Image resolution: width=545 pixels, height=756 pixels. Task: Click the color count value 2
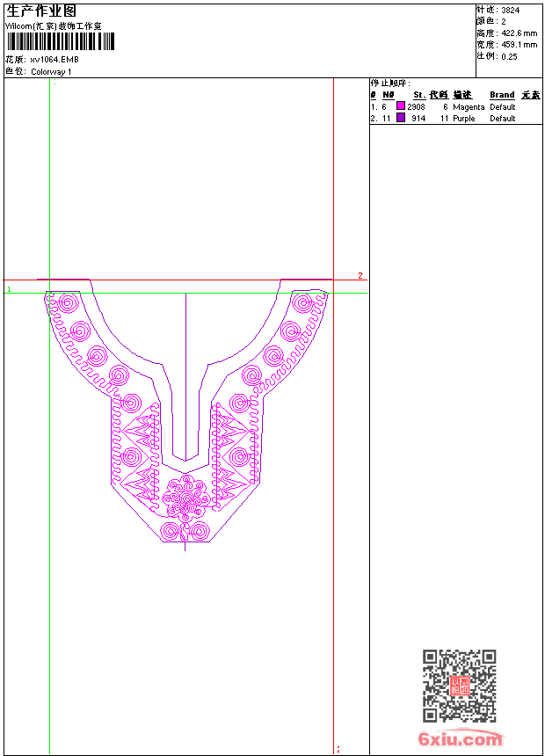[x=504, y=22]
